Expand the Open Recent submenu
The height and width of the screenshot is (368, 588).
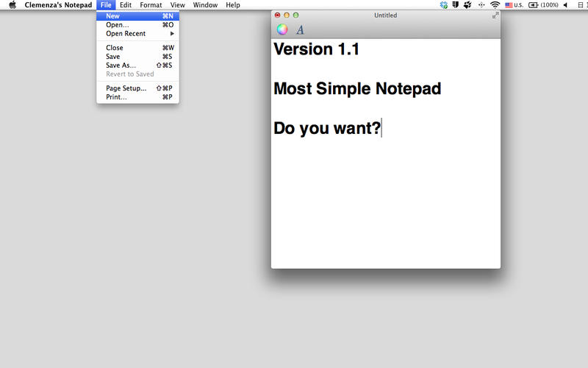[137, 33]
